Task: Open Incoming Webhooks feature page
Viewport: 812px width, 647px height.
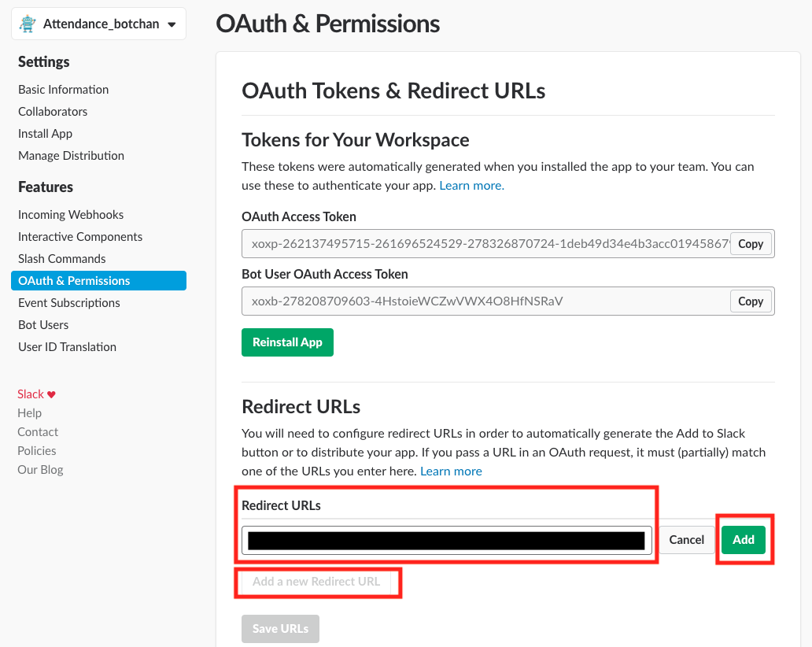Action: [71, 215]
